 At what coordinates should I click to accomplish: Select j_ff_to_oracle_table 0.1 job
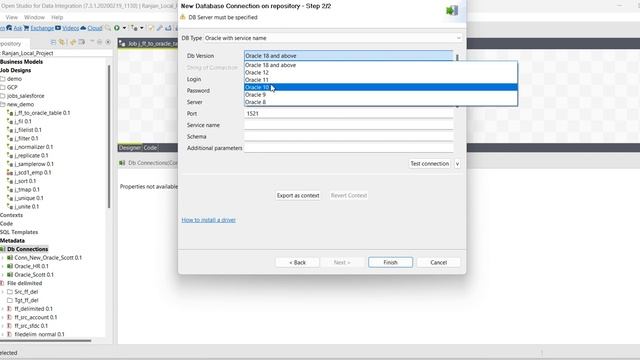click(x=42, y=113)
